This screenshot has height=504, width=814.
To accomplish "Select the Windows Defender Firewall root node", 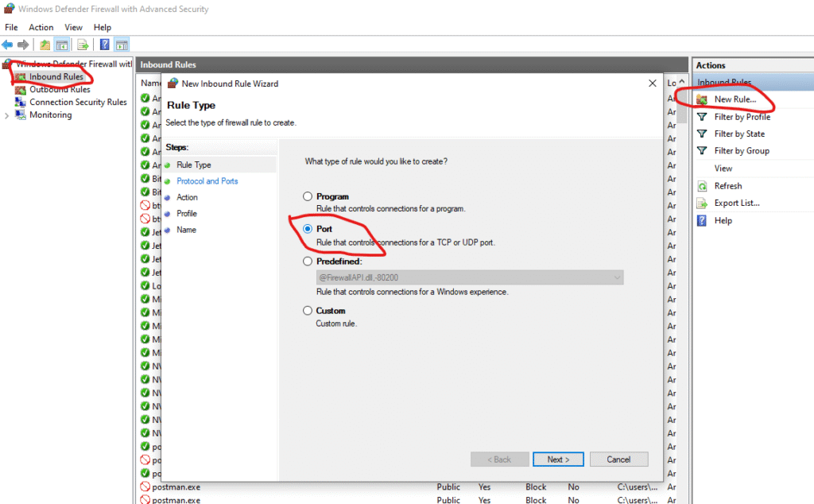I will pyautogui.click(x=74, y=64).
